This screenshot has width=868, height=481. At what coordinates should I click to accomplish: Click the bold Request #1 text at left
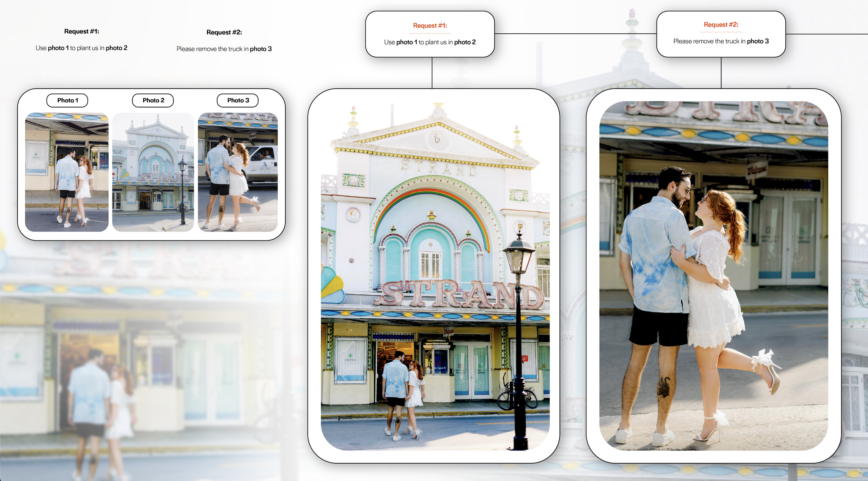pos(82,32)
